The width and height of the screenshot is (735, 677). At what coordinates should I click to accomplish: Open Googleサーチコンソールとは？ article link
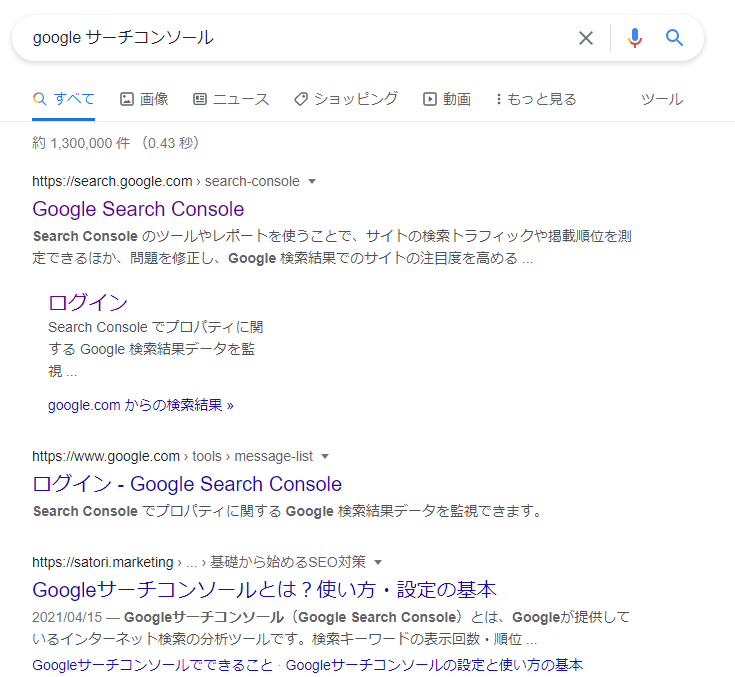point(264,589)
